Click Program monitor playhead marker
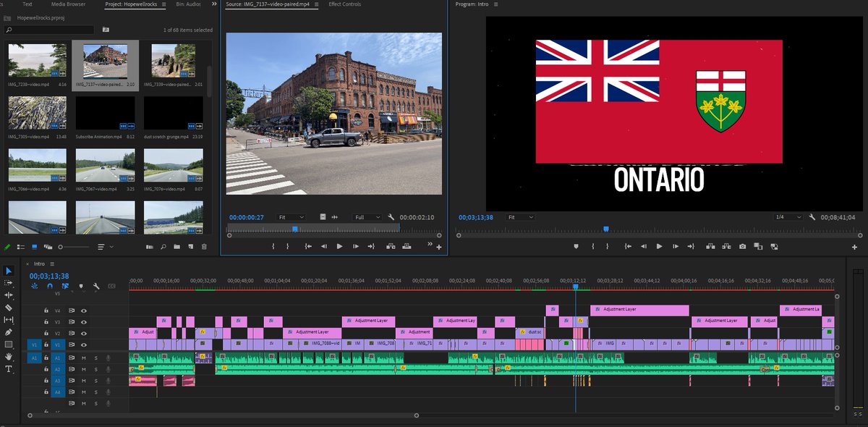 tap(606, 229)
